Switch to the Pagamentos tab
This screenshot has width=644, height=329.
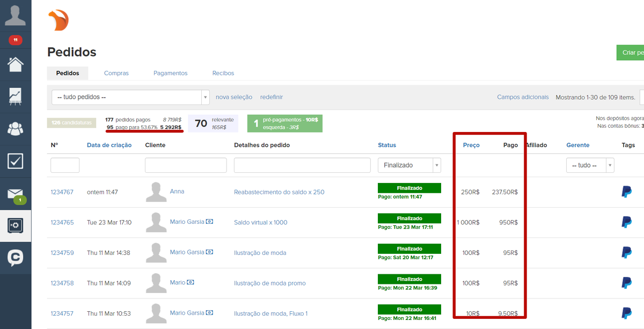tap(170, 73)
